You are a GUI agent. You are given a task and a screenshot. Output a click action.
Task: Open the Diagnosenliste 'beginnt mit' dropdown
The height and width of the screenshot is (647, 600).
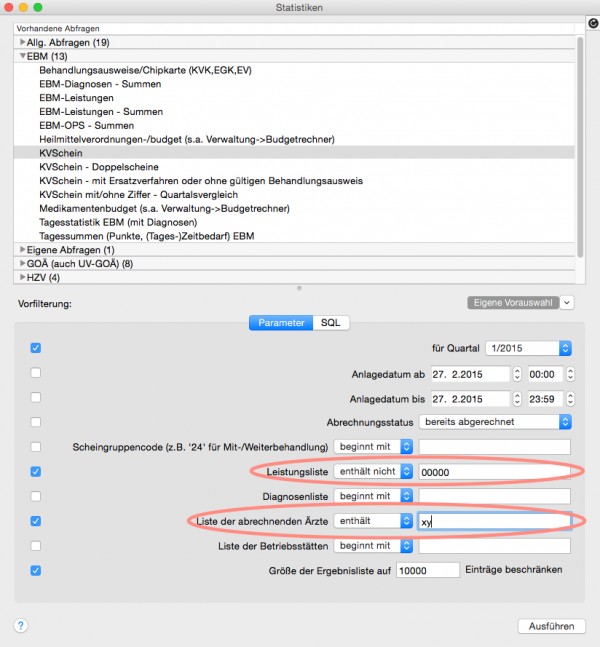click(x=373, y=496)
